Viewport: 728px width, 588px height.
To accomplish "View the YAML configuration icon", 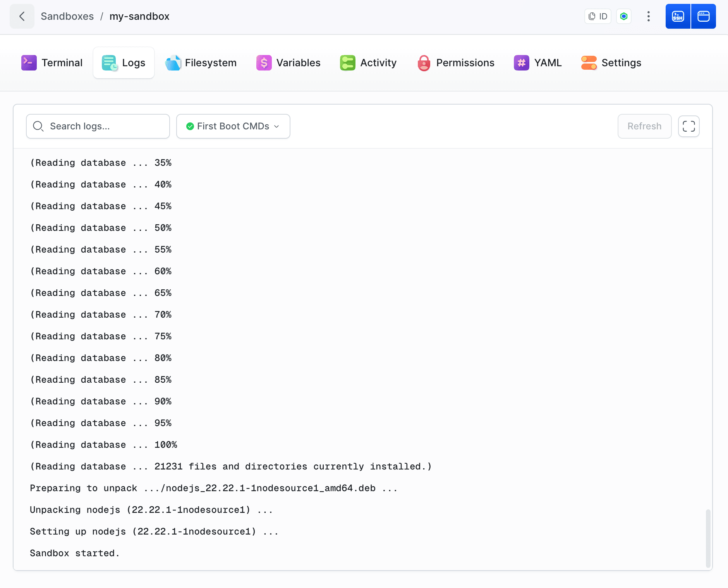I will [x=521, y=62].
